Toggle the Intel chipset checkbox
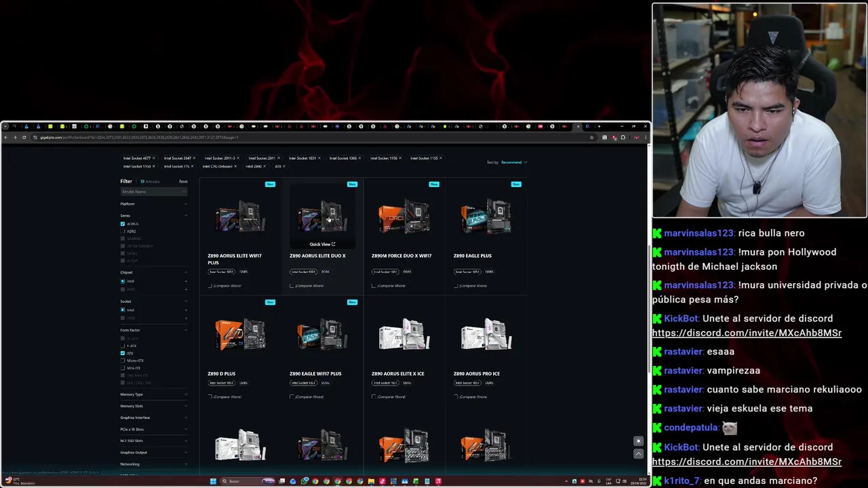This screenshot has width=868, height=488. pyautogui.click(x=123, y=281)
